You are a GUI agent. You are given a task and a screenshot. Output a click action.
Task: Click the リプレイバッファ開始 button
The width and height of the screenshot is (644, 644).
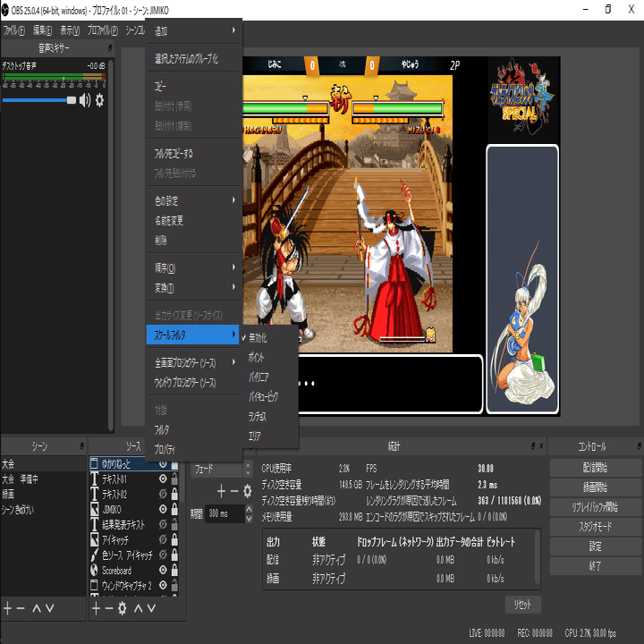[x=595, y=507]
